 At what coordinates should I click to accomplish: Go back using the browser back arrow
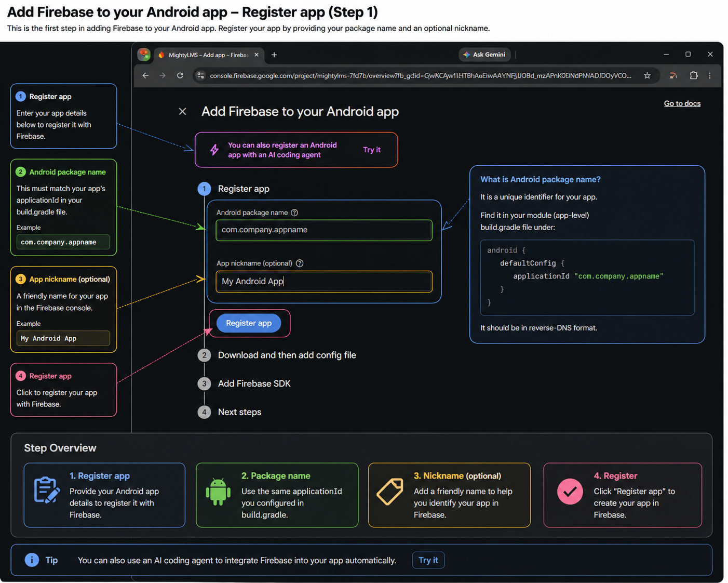pos(145,75)
